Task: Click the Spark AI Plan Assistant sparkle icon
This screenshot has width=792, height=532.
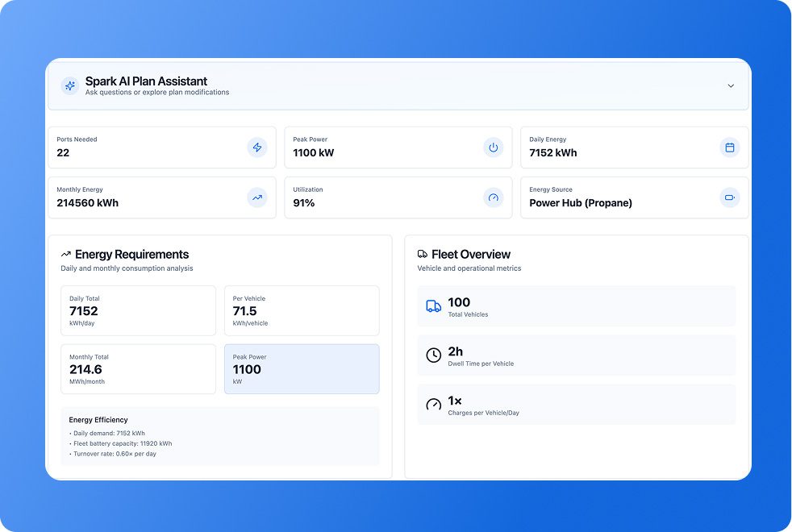Action: tap(69, 85)
